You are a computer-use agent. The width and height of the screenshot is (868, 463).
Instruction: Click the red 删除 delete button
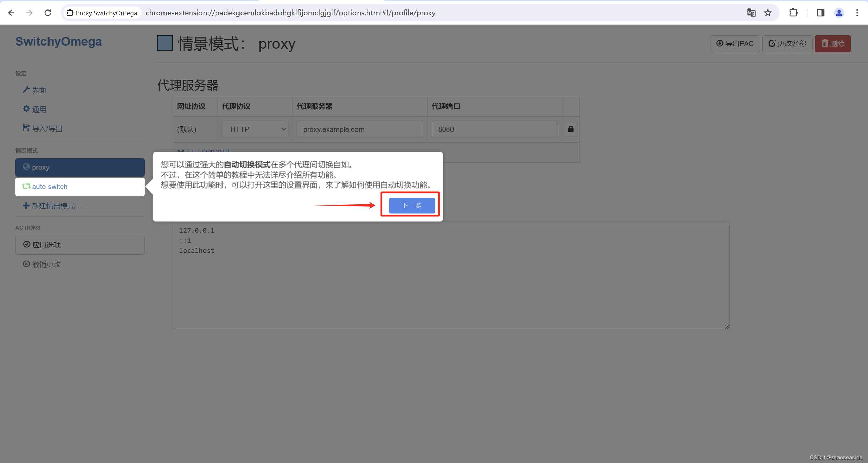832,44
